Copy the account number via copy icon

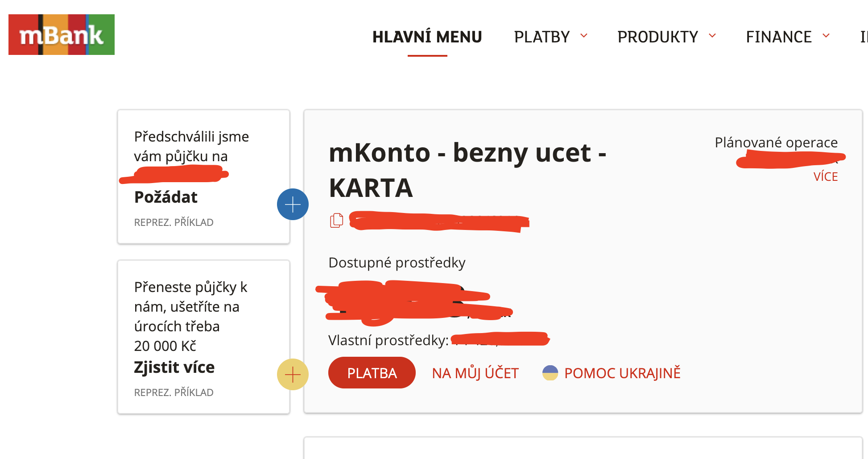pos(337,220)
